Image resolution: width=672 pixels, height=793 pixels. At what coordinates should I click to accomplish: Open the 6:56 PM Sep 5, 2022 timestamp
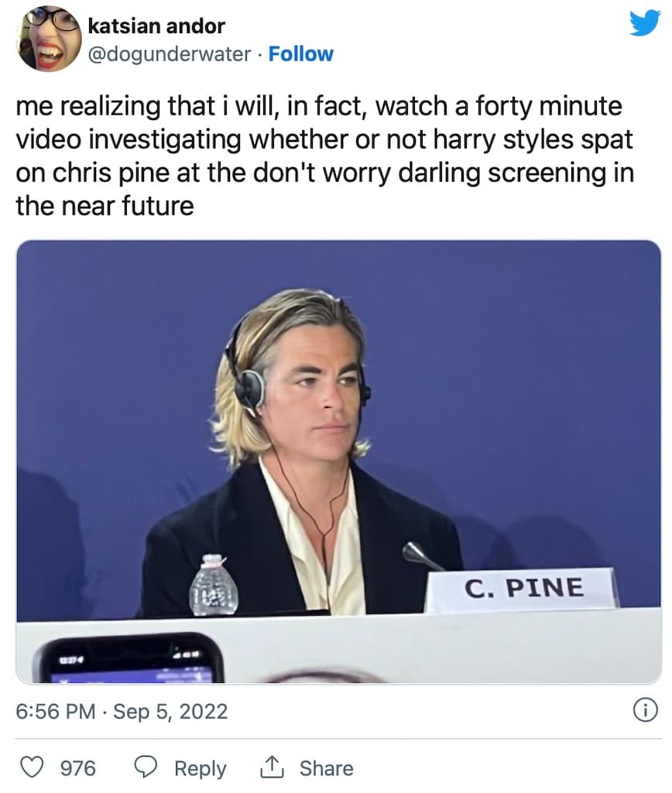(x=122, y=711)
